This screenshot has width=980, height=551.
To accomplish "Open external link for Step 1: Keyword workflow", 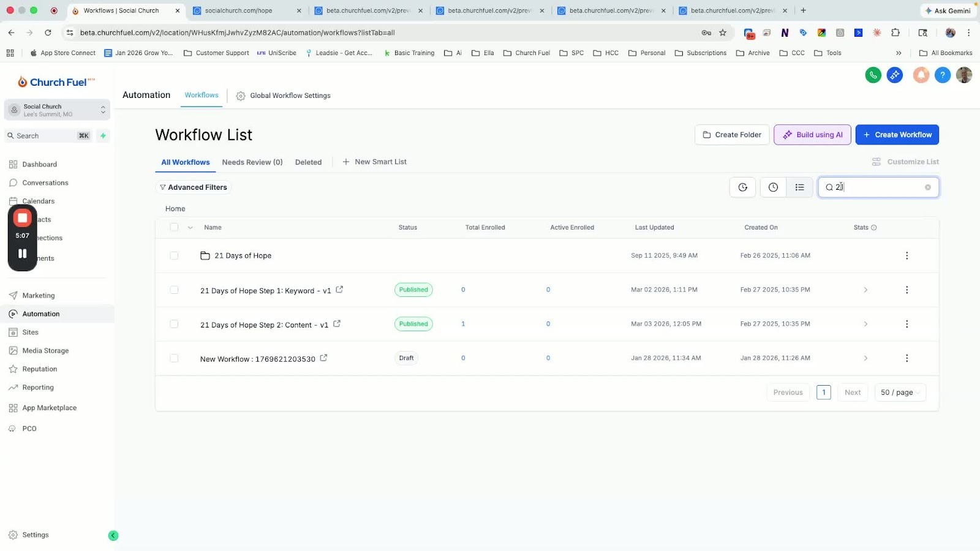I will 339,290.
